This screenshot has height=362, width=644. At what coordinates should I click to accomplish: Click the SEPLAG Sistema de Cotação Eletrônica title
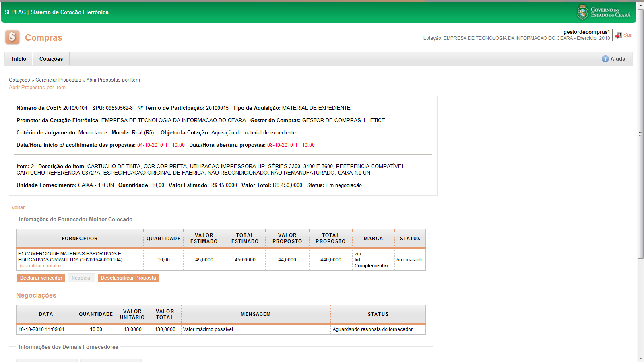(x=57, y=12)
